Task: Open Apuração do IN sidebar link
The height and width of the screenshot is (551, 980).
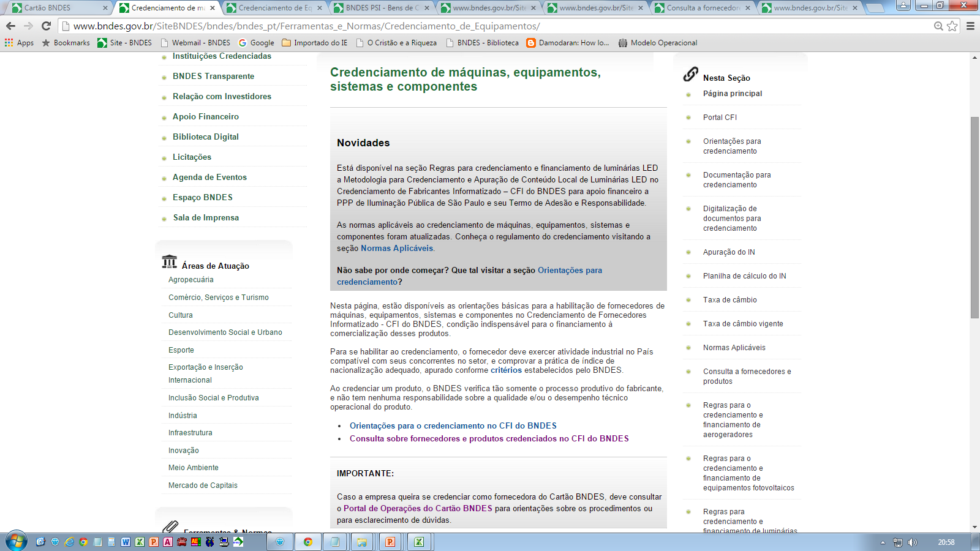Action: [x=729, y=252]
